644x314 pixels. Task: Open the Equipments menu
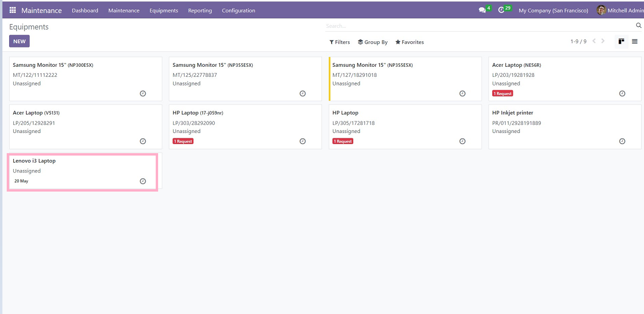click(164, 11)
